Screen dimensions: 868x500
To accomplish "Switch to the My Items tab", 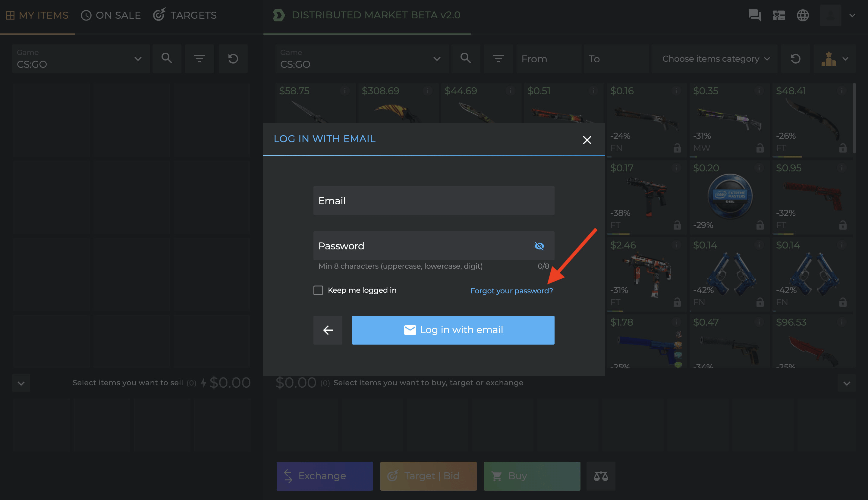I will pyautogui.click(x=37, y=15).
